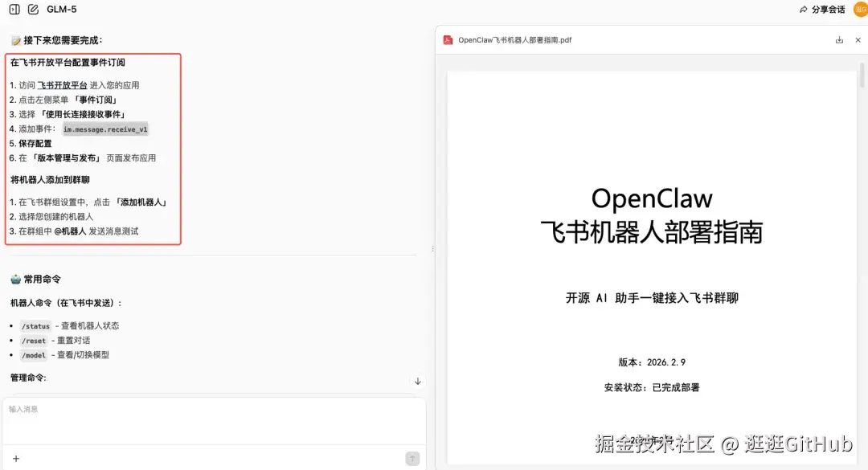Select the /status command badge
This screenshot has width=868, height=470.
click(35, 326)
